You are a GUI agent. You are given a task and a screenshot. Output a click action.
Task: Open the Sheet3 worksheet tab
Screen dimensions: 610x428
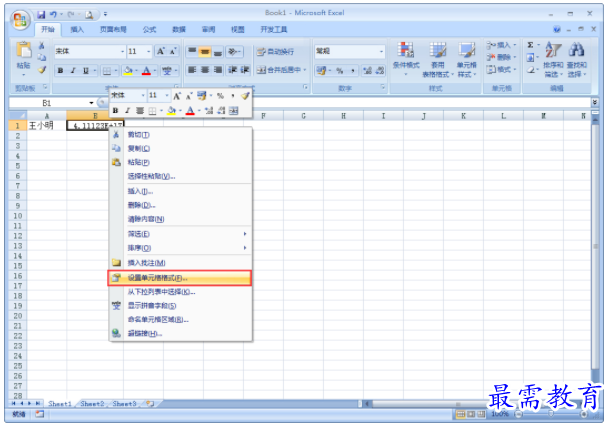124,404
